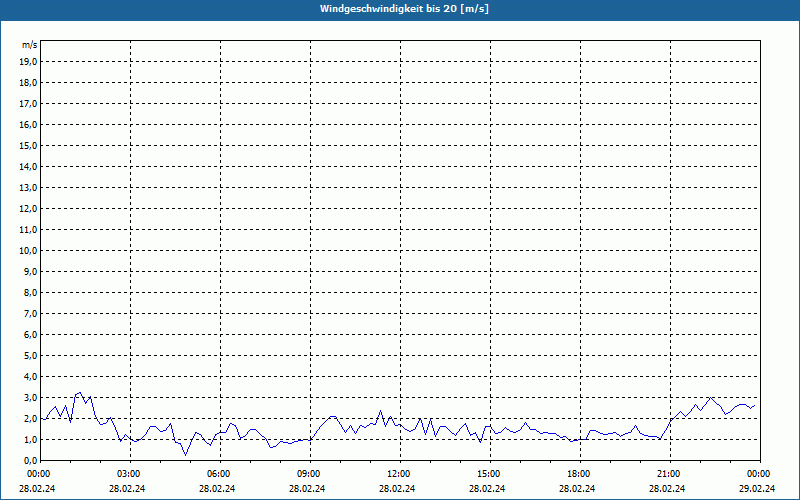Click on the '13,0' y-axis tick label
800x500 pixels.
point(30,188)
